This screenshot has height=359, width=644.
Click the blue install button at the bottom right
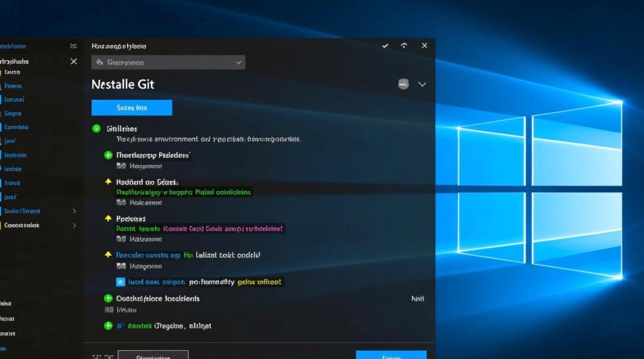(x=391, y=357)
